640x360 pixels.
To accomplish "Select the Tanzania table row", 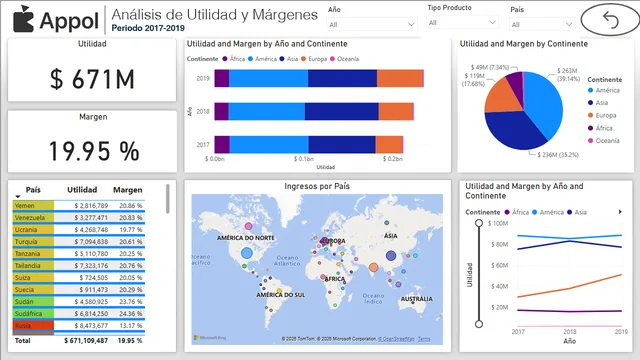I will pyautogui.click(x=79, y=253).
